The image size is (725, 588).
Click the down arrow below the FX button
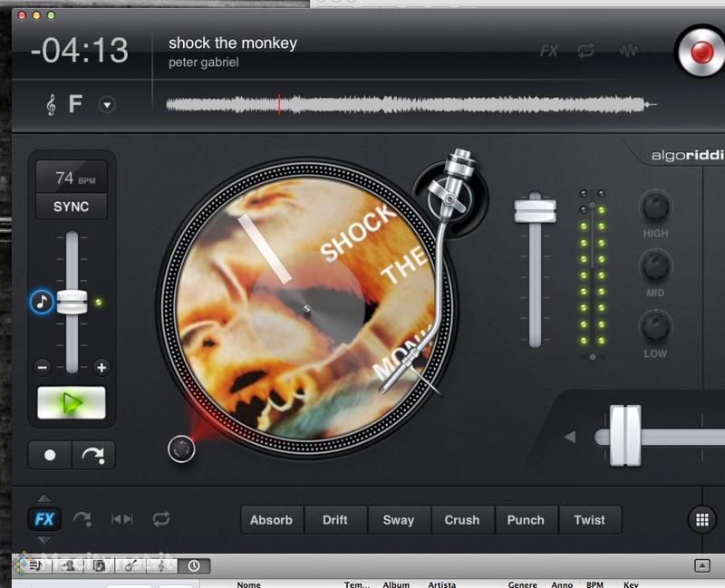[44, 540]
